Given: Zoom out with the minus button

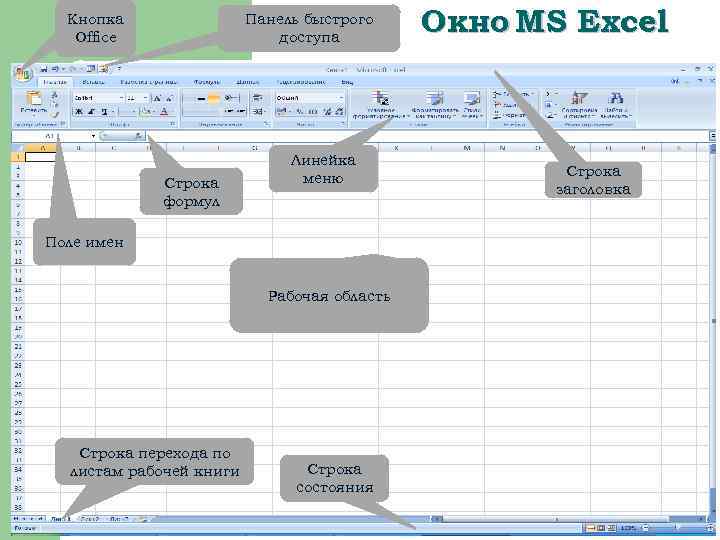Looking at the screenshot, I should click(644, 528).
